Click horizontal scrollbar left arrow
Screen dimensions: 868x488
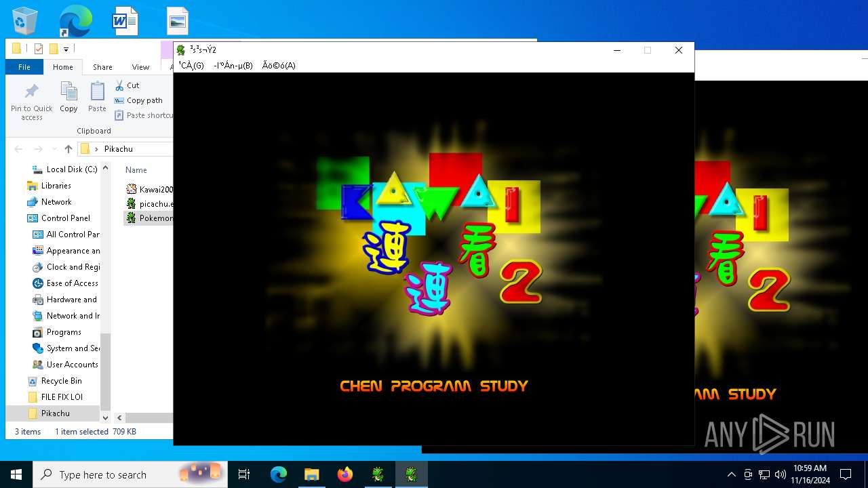(119, 418)
